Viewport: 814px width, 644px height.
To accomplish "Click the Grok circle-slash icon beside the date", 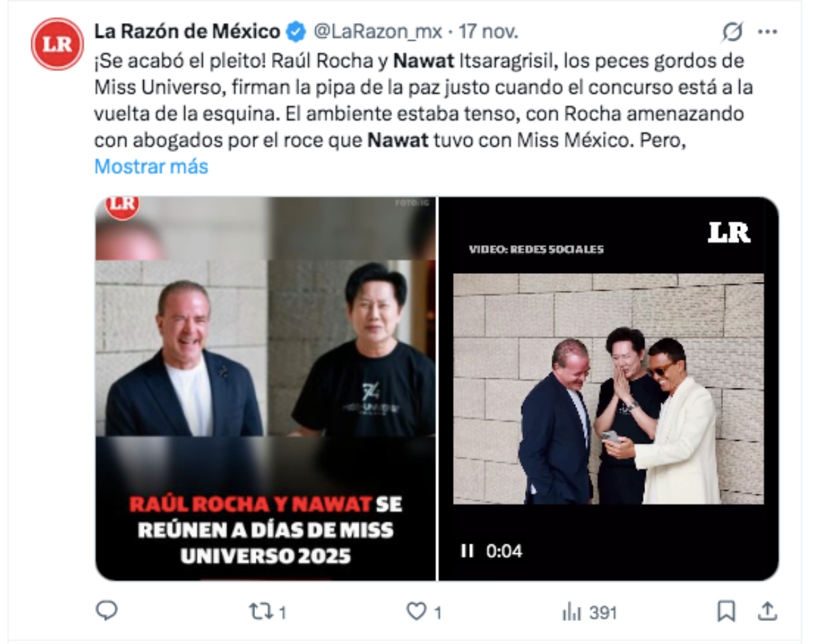I will click(x=732, y=31).
